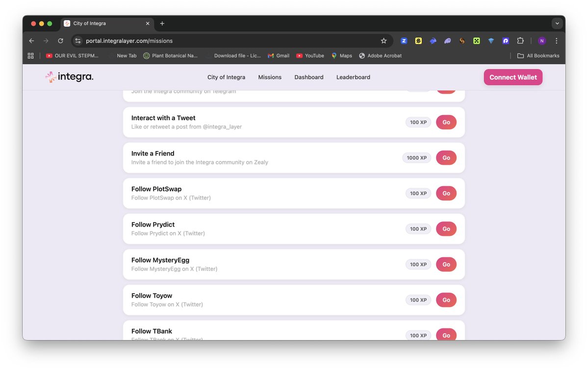Click the Follow PlotSwap title

[x=156, y=189]
